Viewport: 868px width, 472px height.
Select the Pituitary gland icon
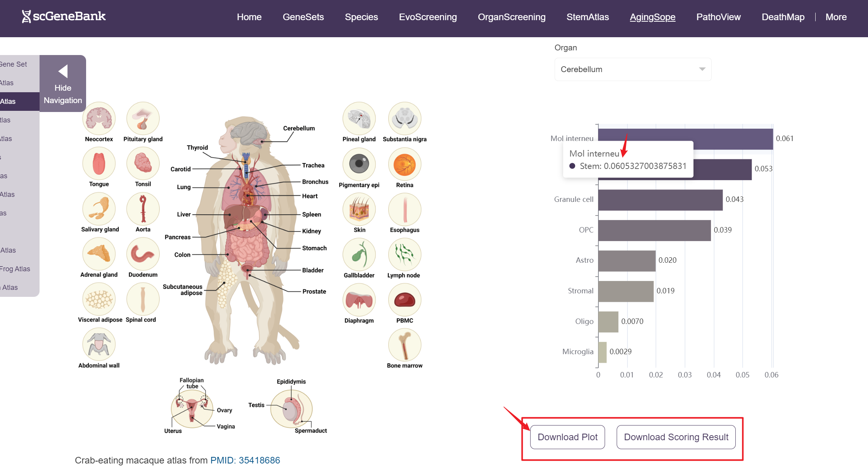pos(143,118)
